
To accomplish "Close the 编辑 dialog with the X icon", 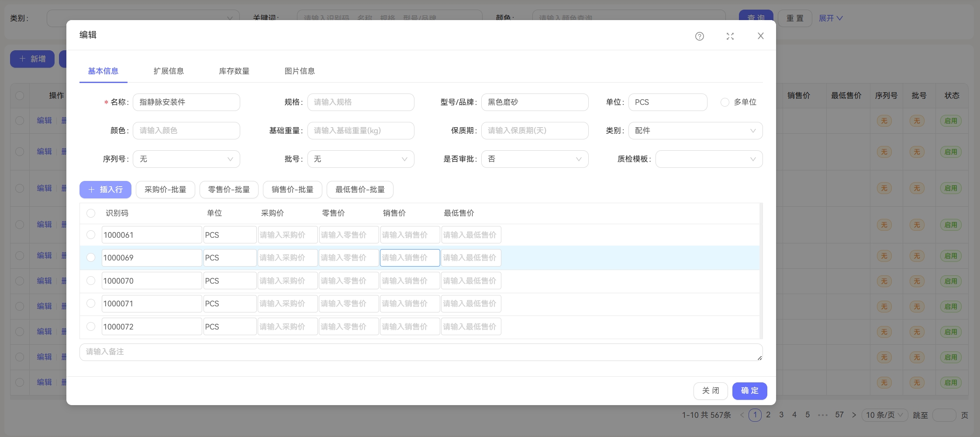I will click(761, 35).
